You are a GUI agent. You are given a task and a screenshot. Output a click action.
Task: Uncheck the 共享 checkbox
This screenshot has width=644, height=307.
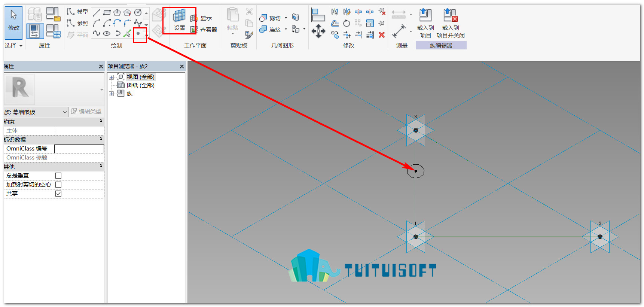click(x=58, y=194)
